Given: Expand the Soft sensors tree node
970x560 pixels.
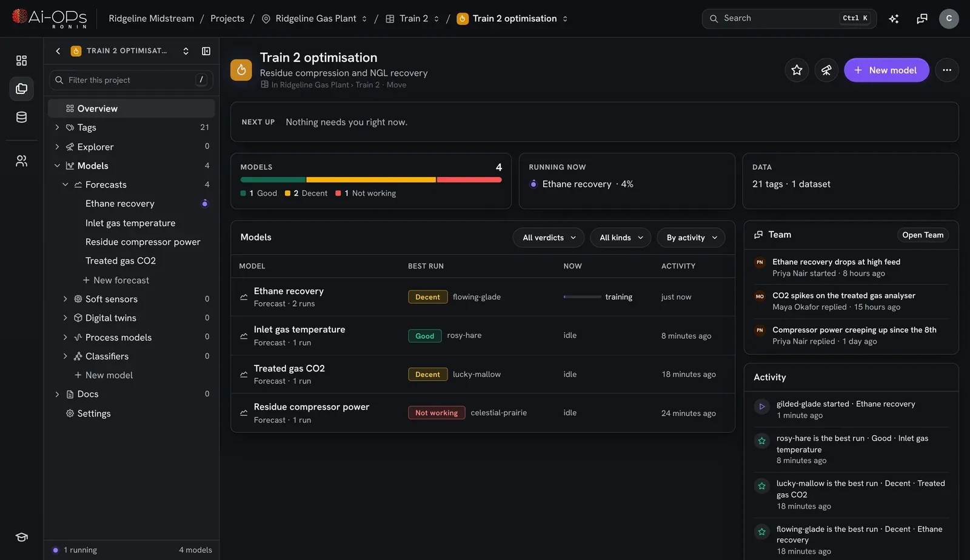Looking at the screenshot, I should [65, 299].
